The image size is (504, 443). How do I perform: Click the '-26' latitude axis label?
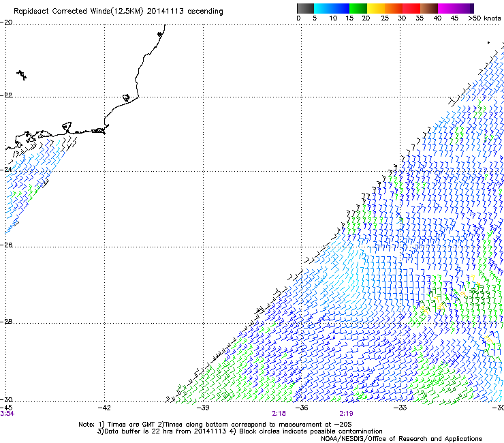coord(6,245)
